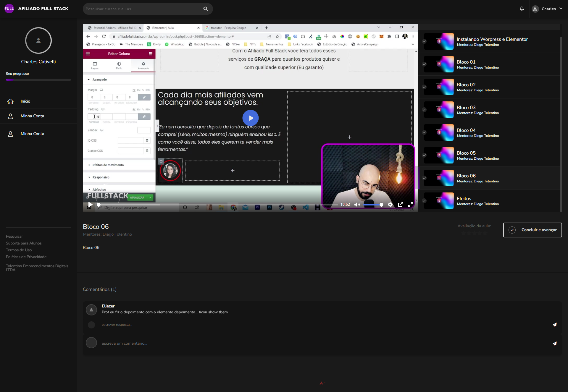The height and width of the screenshot is (392, 568).
Task: Toggle completion check for Bloco 03
Action: pyautogui.click(x=424, y=110)
